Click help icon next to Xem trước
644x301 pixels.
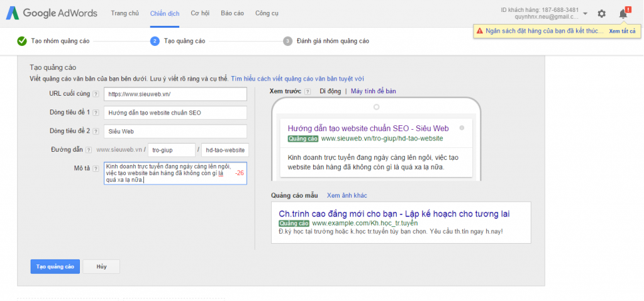pos(308,91)
